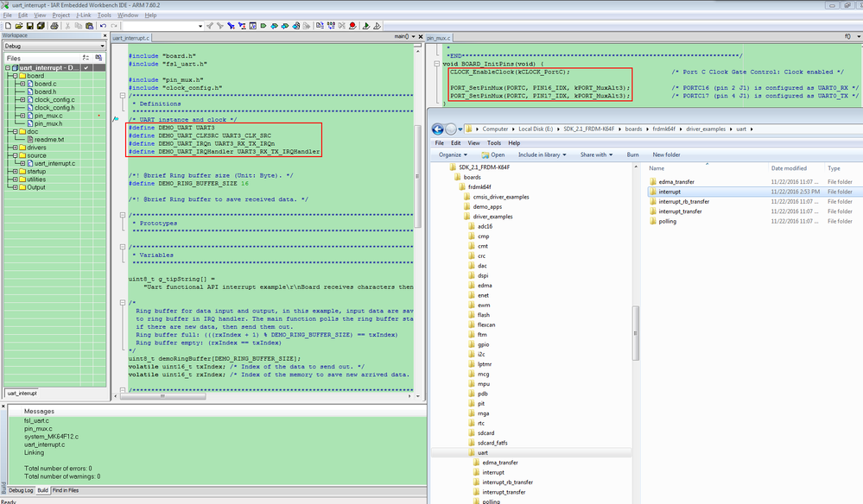Viewport: 863px width, 504px height.
Task: Expand the drivers folder node
Action: (15, 148)
